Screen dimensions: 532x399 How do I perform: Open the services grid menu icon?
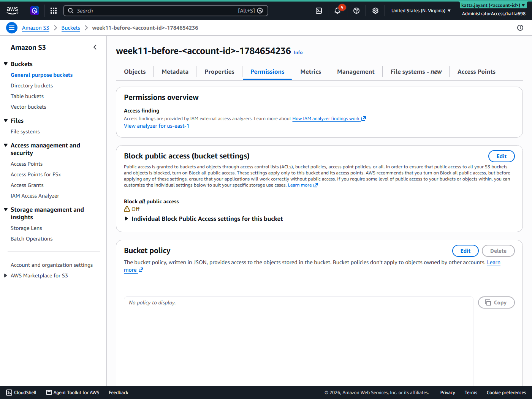tap(54, 11)
